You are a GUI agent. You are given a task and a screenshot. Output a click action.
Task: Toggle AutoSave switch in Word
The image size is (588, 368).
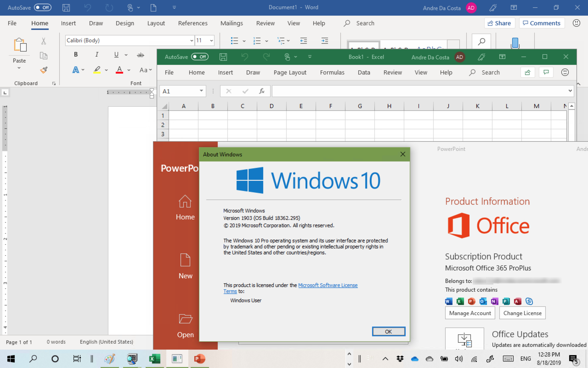pos(43,8)
